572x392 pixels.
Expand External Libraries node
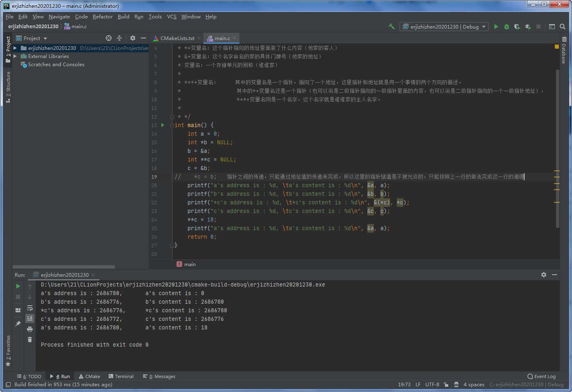point(15,56)
